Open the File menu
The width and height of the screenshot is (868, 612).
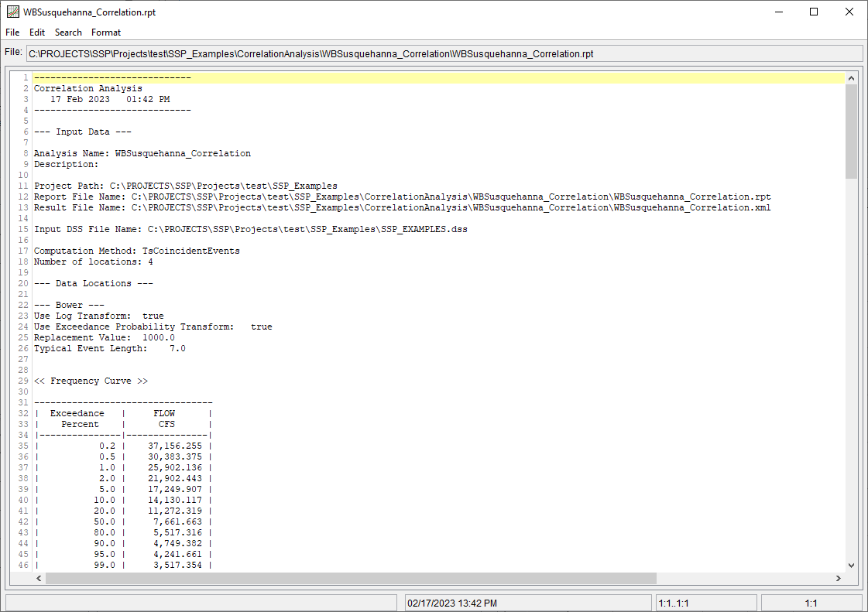[12, 32]
